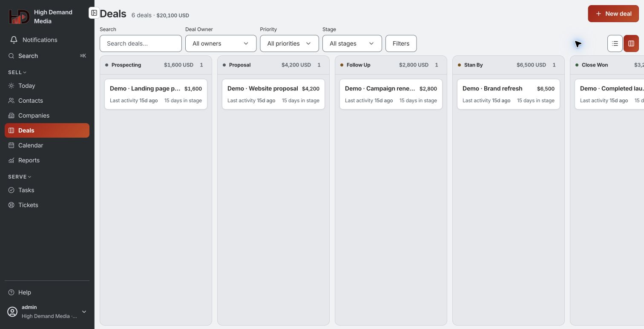
Task: Open the Calendar page
Action: pyautogui.click(x=47, y=145)
